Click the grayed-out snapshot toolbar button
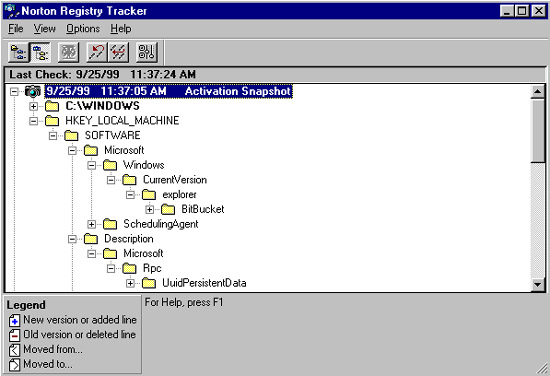The height and width of the screenshot is (376, 550). [x=68, y=52]
